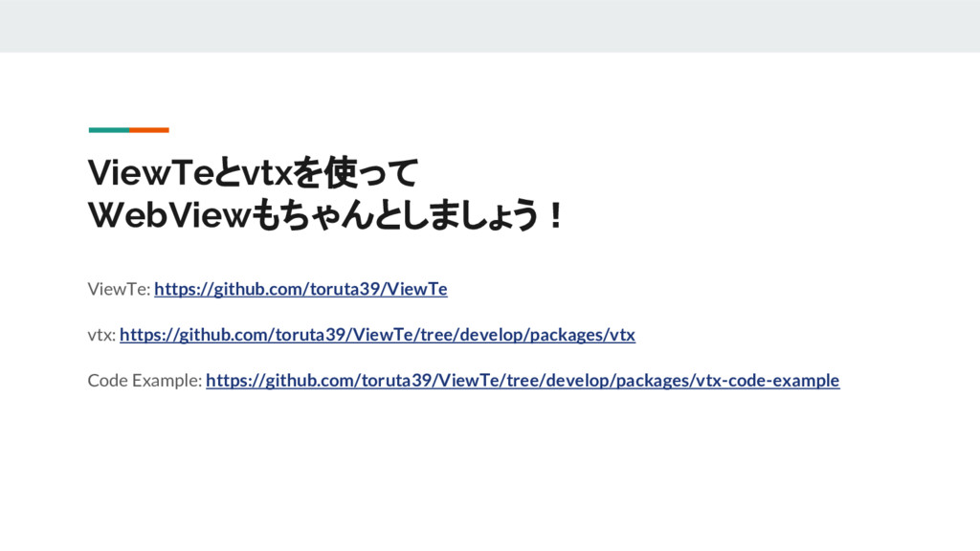This screenshot has width=980, height=551.
Task: Click the title line 'WebViewもちゃんとしましょう！'
Action: 325,215
